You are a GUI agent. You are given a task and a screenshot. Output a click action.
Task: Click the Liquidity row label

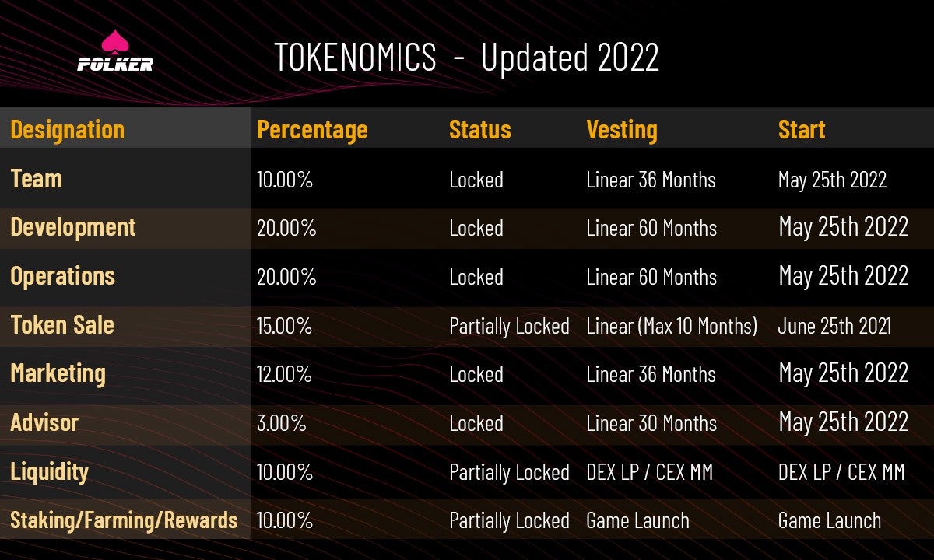click(49, 471)
